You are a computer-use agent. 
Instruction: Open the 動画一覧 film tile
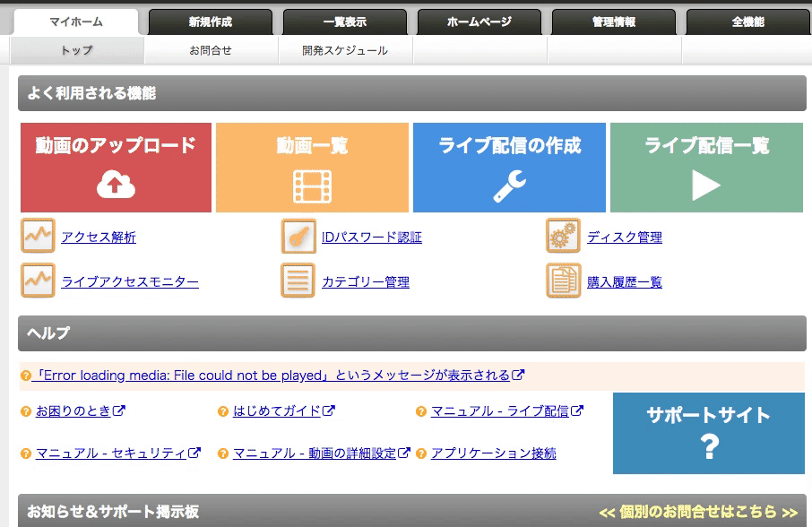[312, 168]
